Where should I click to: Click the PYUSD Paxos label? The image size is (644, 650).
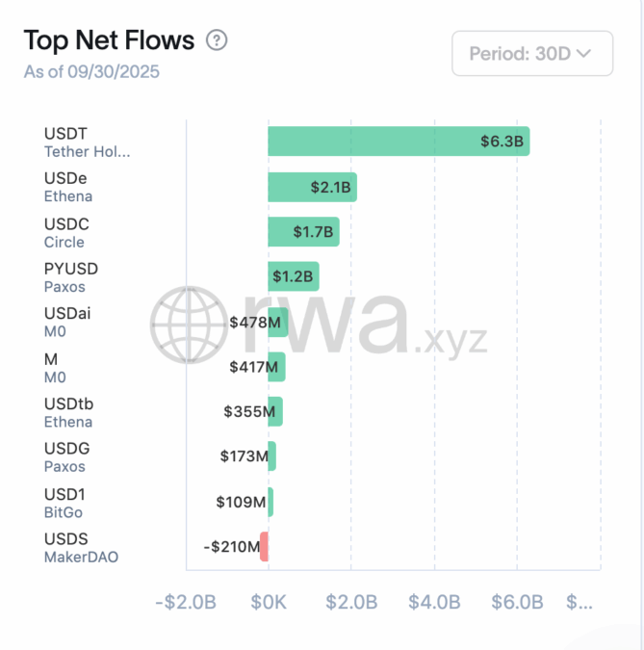pyautogui.click(x=70, y=277)
